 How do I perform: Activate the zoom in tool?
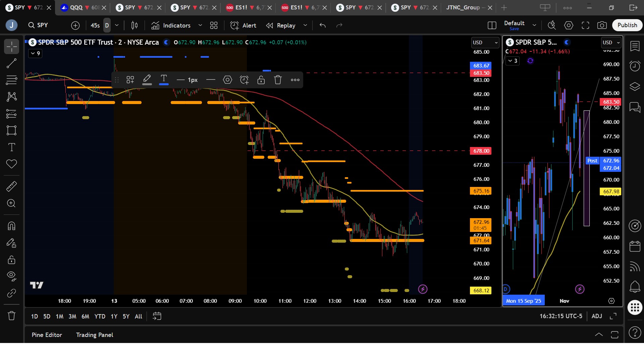click(11, 203)
